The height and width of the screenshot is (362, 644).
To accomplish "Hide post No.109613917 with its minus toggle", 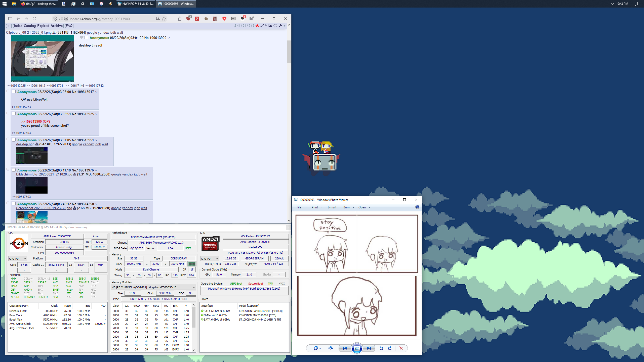I will coord(8,91).
